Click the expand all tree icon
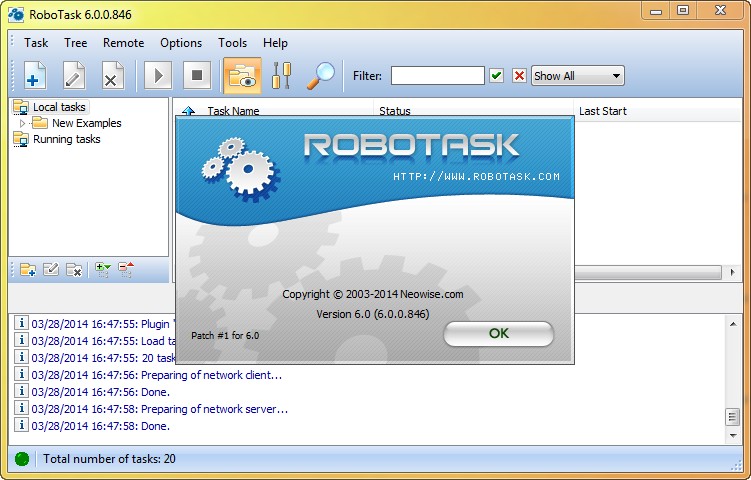Screen dimensions: 751x480 [102, 270]
